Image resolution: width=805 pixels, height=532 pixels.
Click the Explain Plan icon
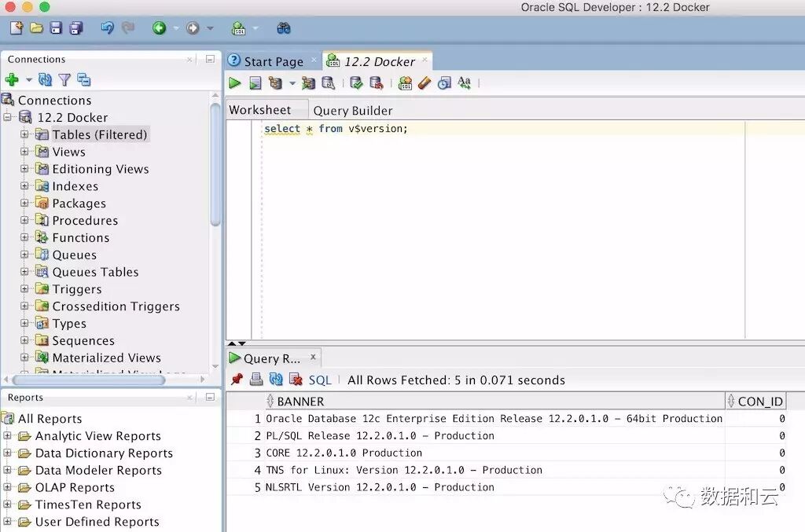[x=275, y=83]
